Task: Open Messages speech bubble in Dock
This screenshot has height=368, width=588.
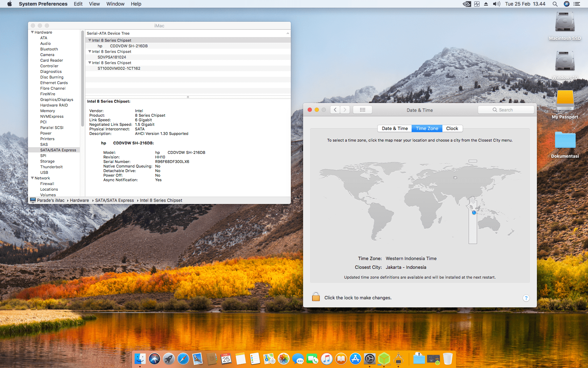Action: [298, 359]
